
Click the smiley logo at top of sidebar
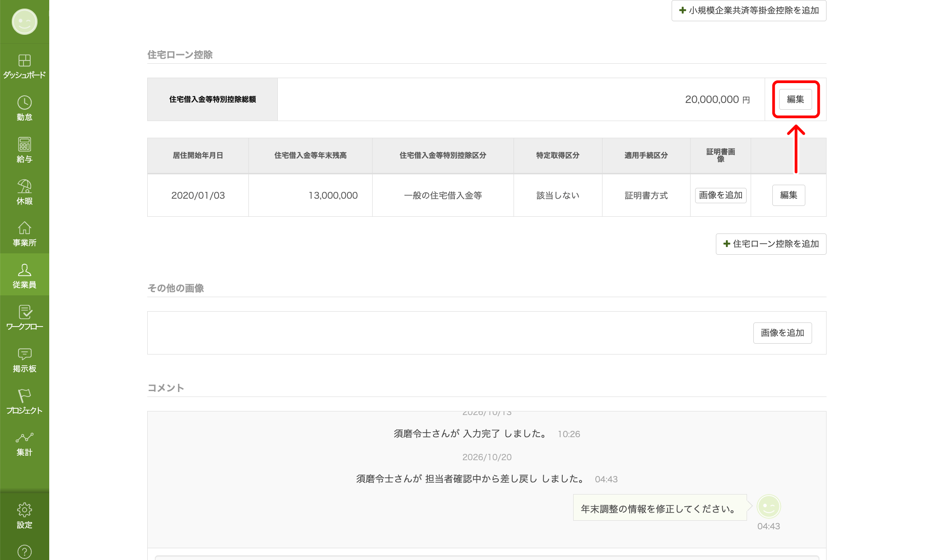pyautogui.click(x=24, y=22)
